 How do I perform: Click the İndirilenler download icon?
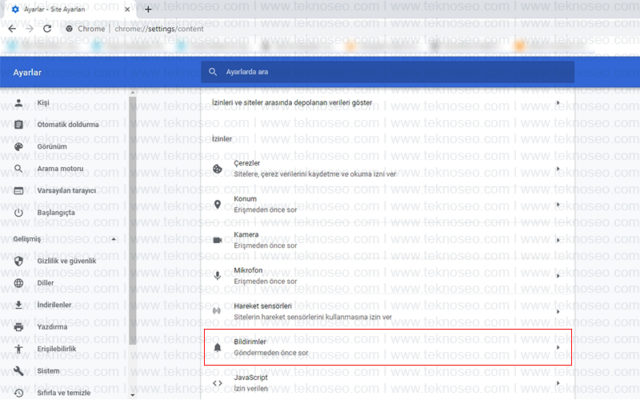click(x=18, y=305)
